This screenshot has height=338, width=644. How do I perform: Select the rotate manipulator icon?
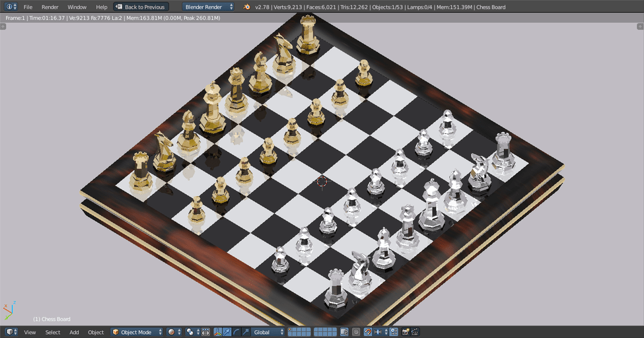pyautogui.click(x=236, y=332)
